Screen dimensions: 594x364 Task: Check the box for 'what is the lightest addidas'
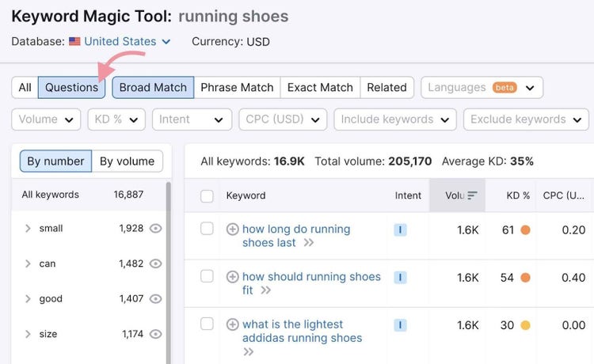pyautogui.click(x=207, y=324)
